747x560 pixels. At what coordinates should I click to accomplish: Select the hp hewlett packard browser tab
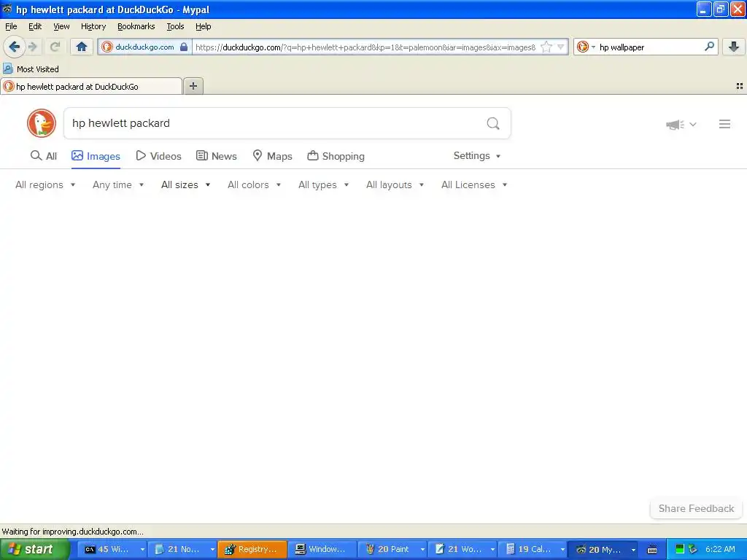pyautogui.click(x=91, y=86)
